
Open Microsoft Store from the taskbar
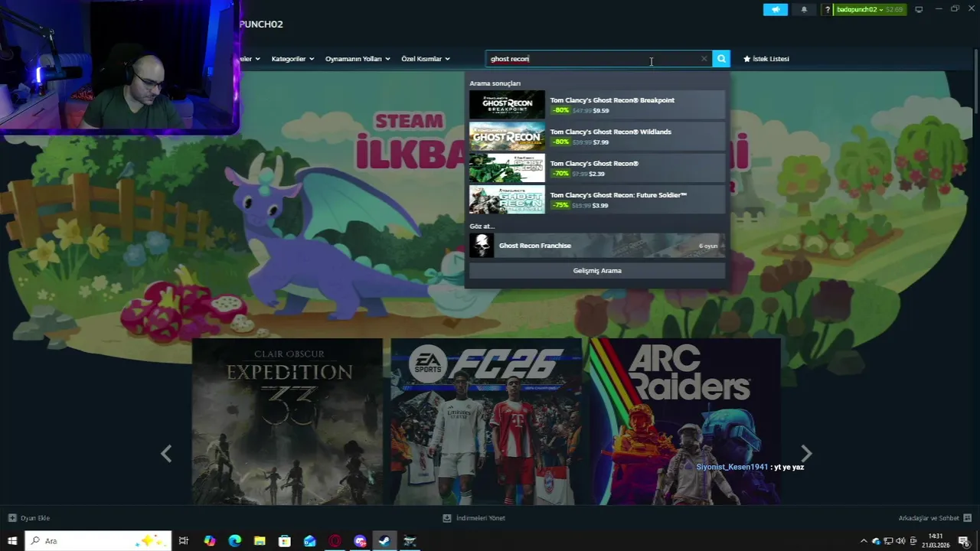(x=285, y=541)
